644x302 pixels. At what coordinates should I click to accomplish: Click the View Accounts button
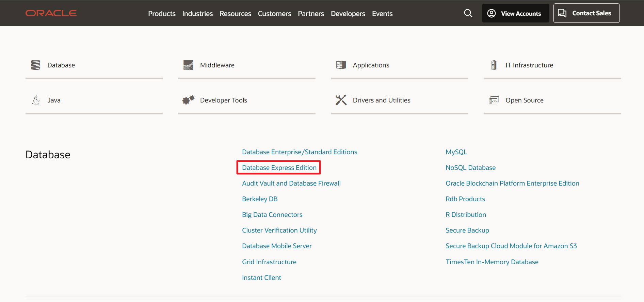point(515,13)
